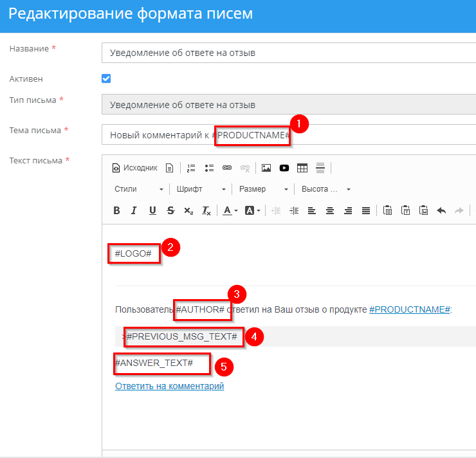Click the insert link icon
The height and width of the screenshot is (458, 476).
(227, 168)
